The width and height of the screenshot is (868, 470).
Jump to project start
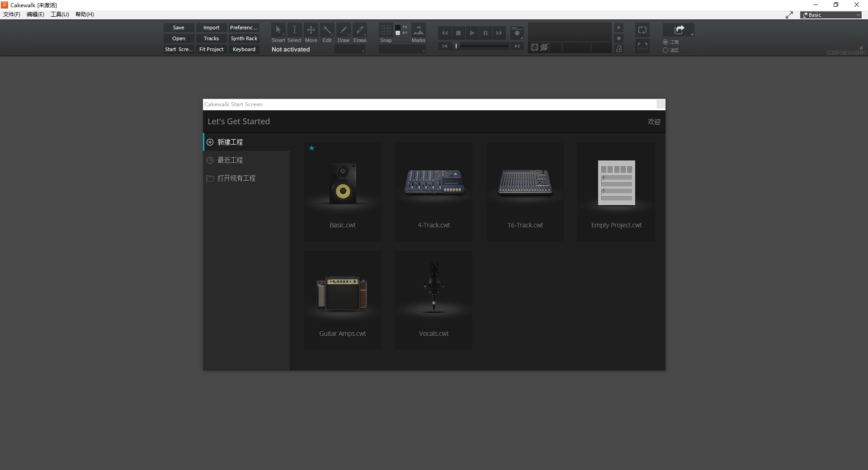tap(445, 46)
